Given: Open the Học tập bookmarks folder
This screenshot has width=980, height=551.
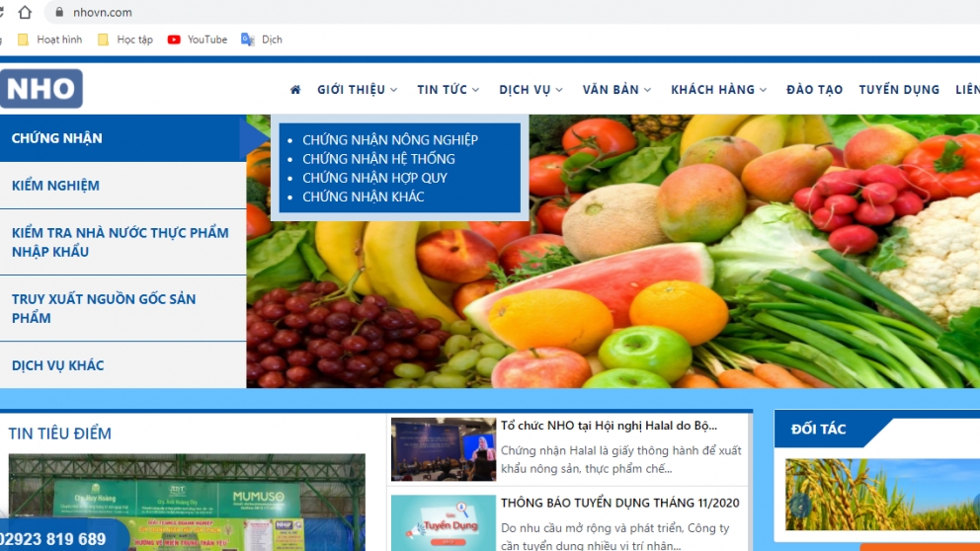Looking at the screenshot, I should pyautogui.click(x=125, y=39).
